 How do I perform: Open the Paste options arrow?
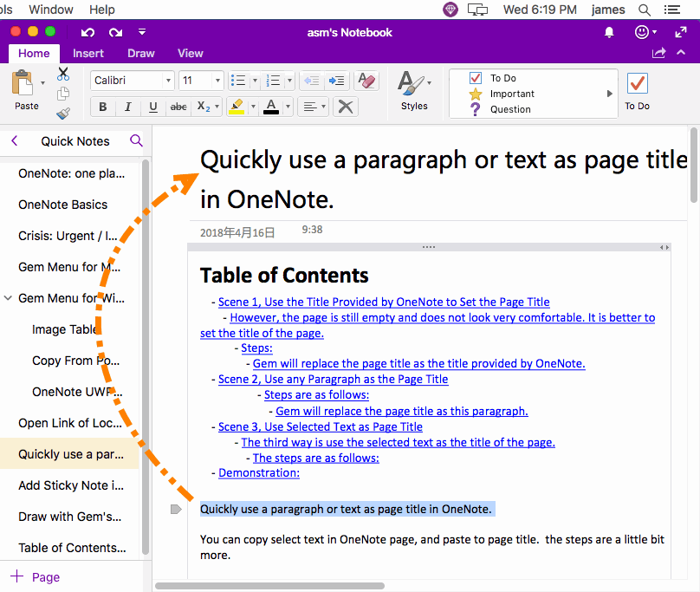pos(42,83)
